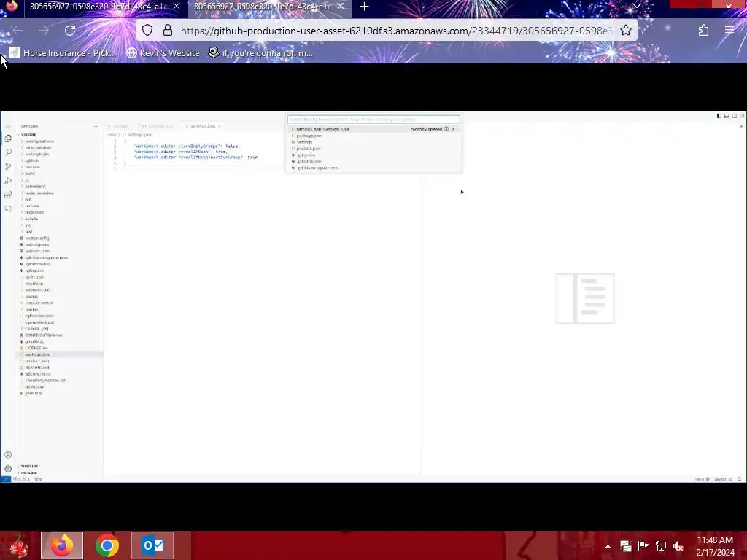Screen dimensions: 747x560
Task: Click Firefox reload button
Action: (70, 31)
